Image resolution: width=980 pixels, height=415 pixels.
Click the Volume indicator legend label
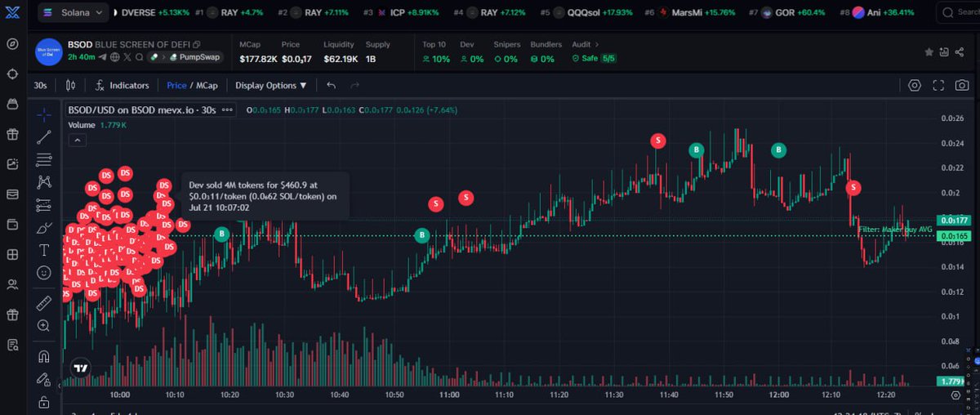point(82,125)
